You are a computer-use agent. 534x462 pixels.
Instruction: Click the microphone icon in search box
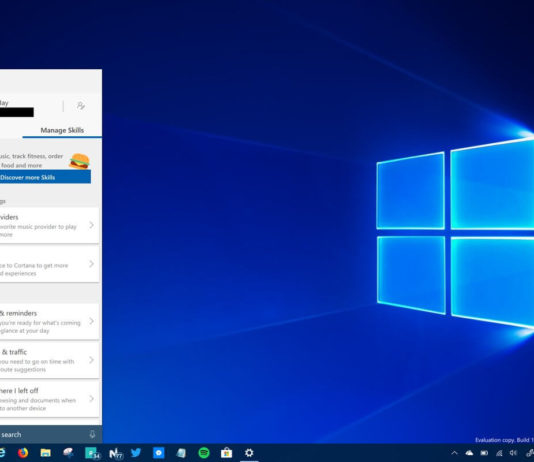pyautogui.click(x=92, y=434)
